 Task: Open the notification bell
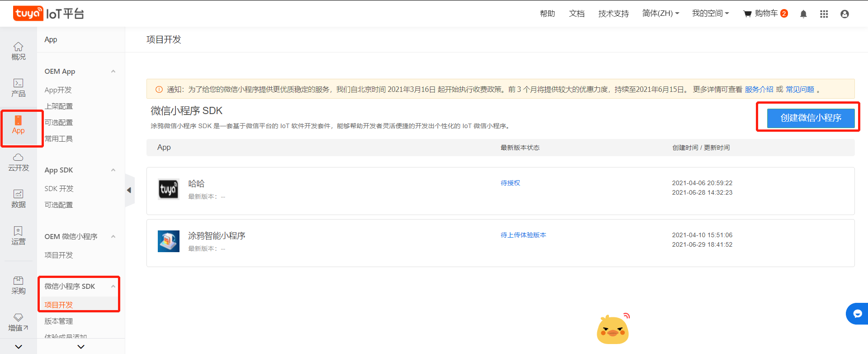click(x=803, y=14)
